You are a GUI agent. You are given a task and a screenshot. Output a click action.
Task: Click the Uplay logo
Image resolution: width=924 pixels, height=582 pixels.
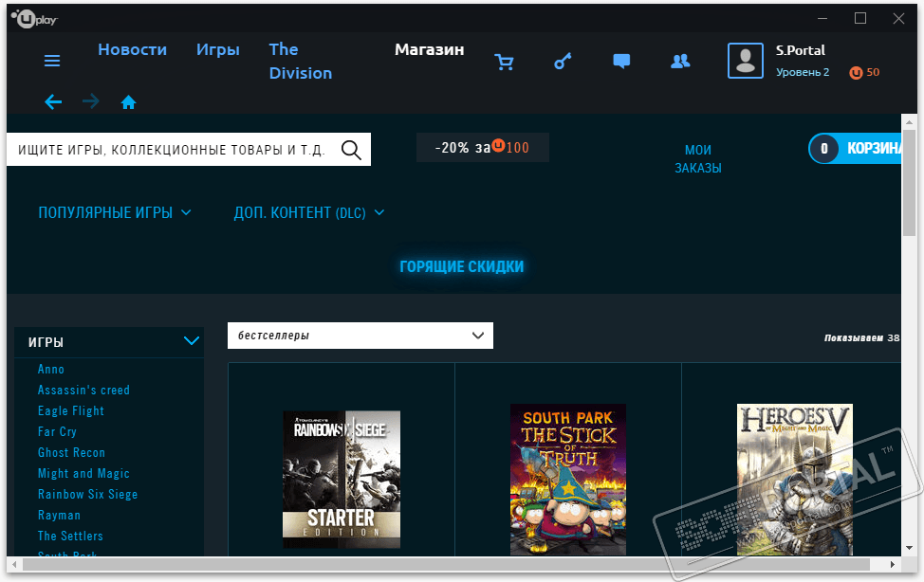click(x=34, y=20)
